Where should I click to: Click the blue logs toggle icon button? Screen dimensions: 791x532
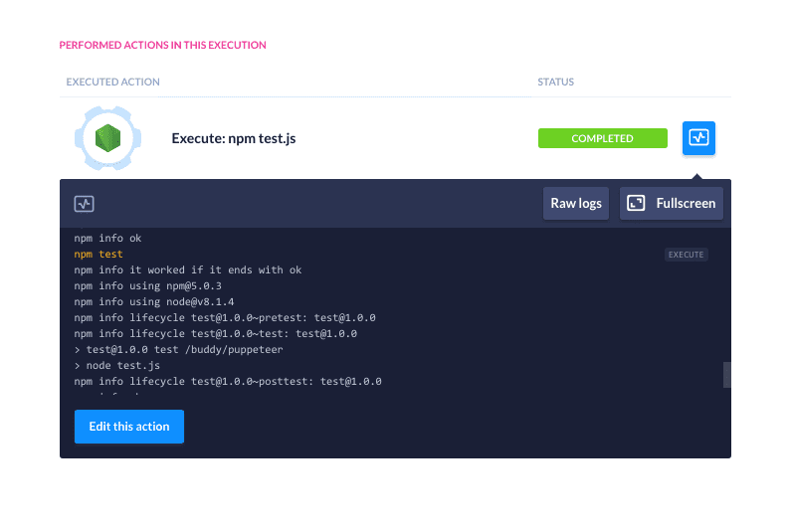click(698, 137)
